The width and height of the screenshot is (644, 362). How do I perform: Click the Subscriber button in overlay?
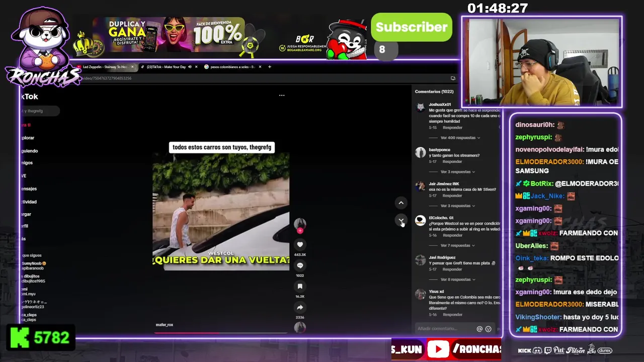click(x=412, y=27)
